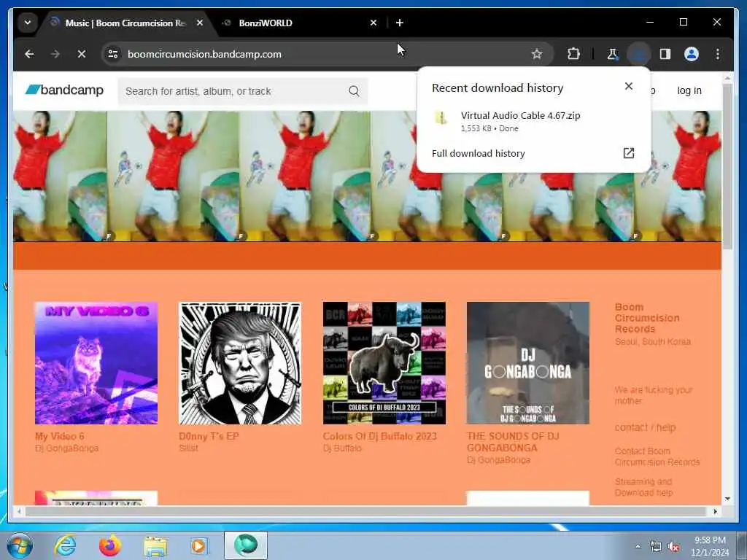Screen dimensions: 747x560
Task: Switch to the BonziWORLD tab
Action: pos(299,23)
